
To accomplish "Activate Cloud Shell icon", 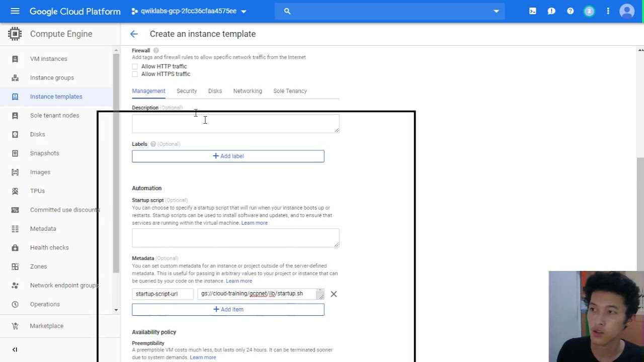I will (x=533, y=11).
